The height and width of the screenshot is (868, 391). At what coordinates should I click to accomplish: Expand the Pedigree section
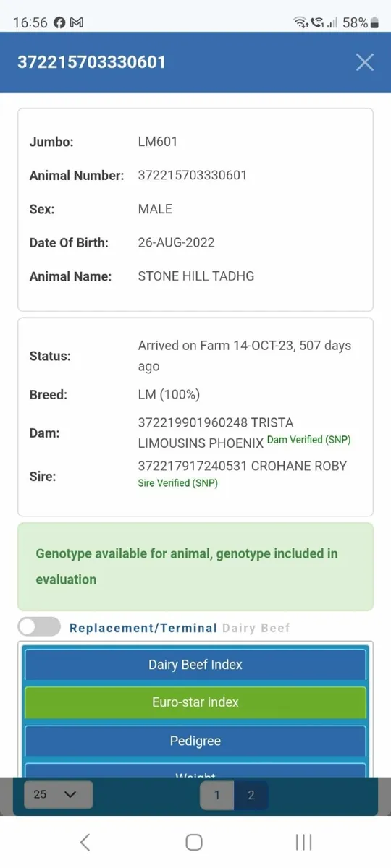[x=195, y=741]
